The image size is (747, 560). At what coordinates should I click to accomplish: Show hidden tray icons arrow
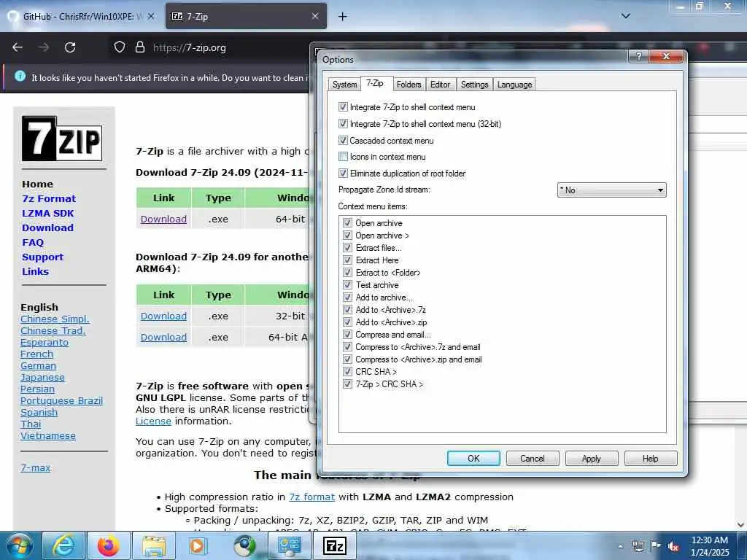pyautogui.click(x=620, y=546)
